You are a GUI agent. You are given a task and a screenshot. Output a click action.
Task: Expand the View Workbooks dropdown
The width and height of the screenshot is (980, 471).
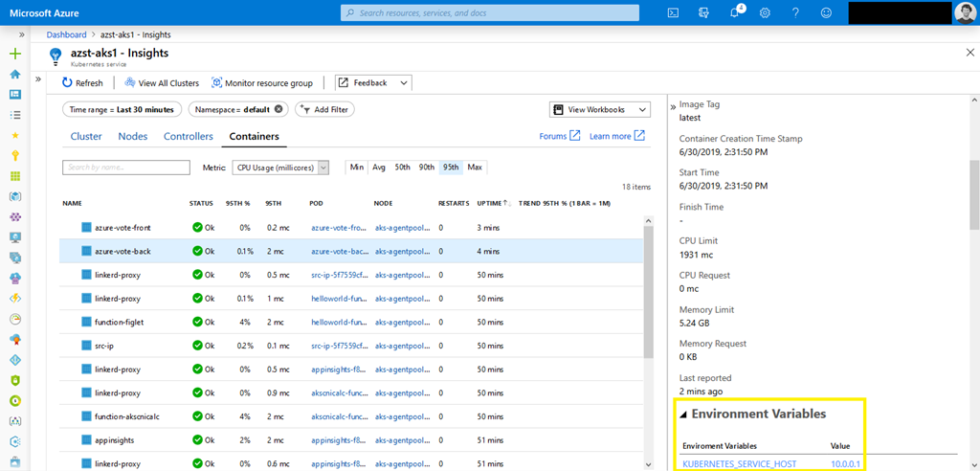click(x=599, y=110)
